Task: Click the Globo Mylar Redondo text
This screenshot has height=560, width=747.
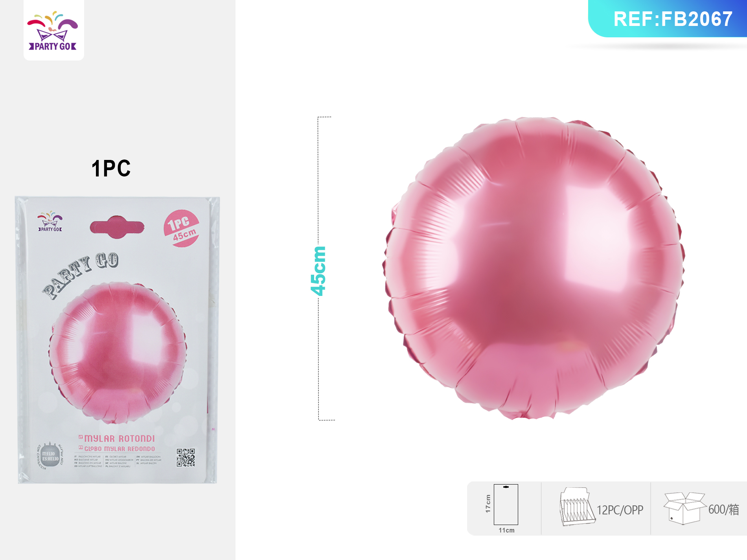Action: (120, 449)
